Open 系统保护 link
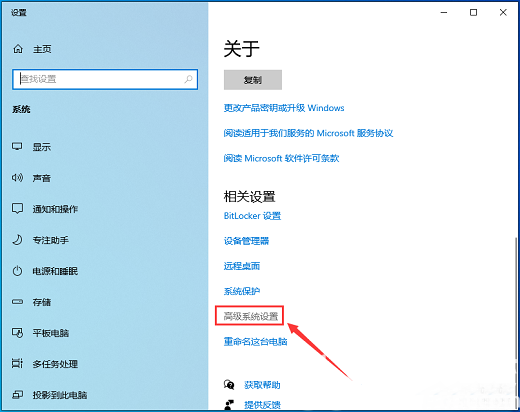The height and width of the screenshot is (412, 520). click(x=242, y=291)
